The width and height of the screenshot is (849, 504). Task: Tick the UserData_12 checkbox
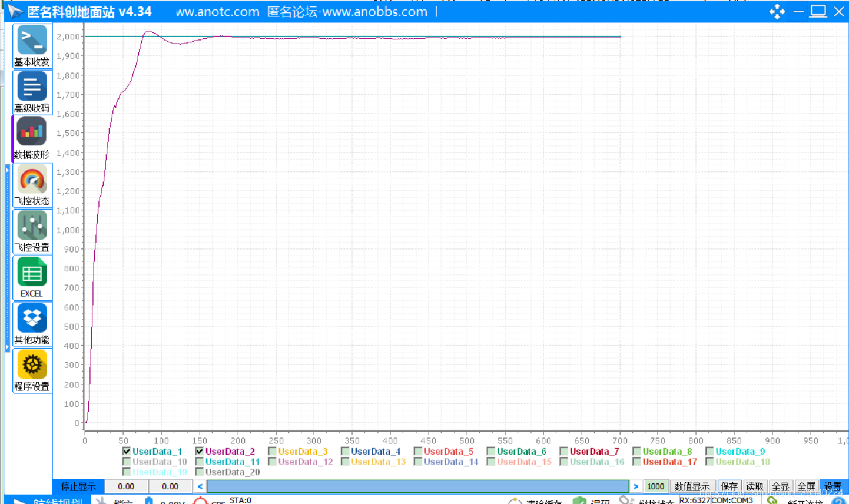point(272,462)
